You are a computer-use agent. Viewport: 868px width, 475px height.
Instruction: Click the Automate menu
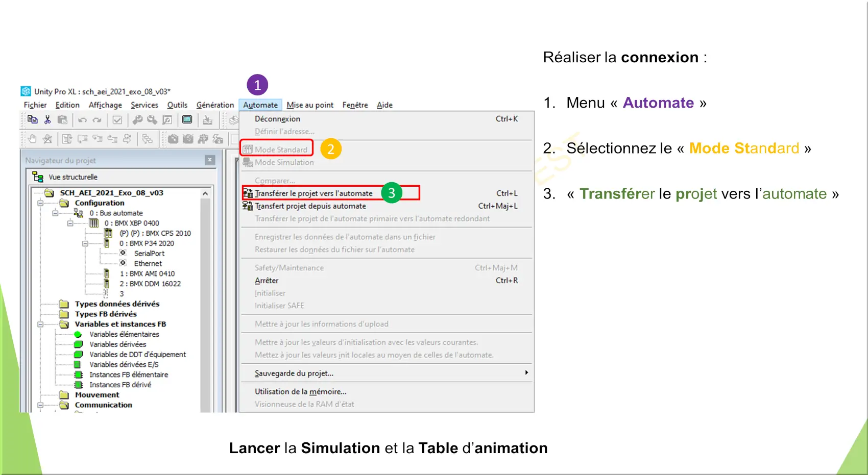(260, 105)
